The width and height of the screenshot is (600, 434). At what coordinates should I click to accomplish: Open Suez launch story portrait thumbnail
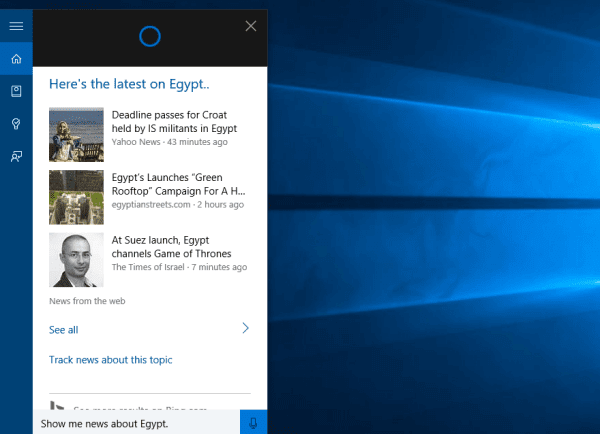click(x=76, y=260)
